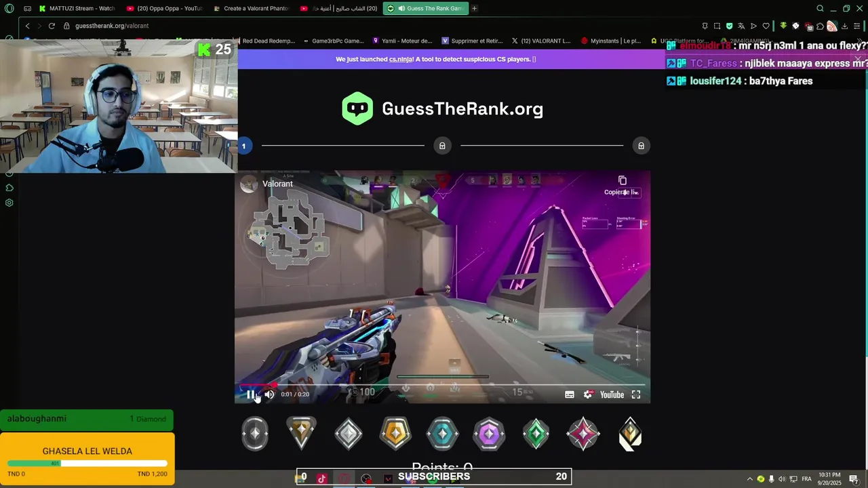Guess the Ascendant rank
Image resolution: width=868 pixels, height=488 pixels.
536,434
